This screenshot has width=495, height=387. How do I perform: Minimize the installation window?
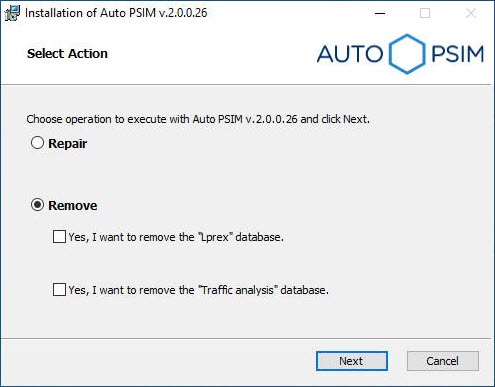380,13
